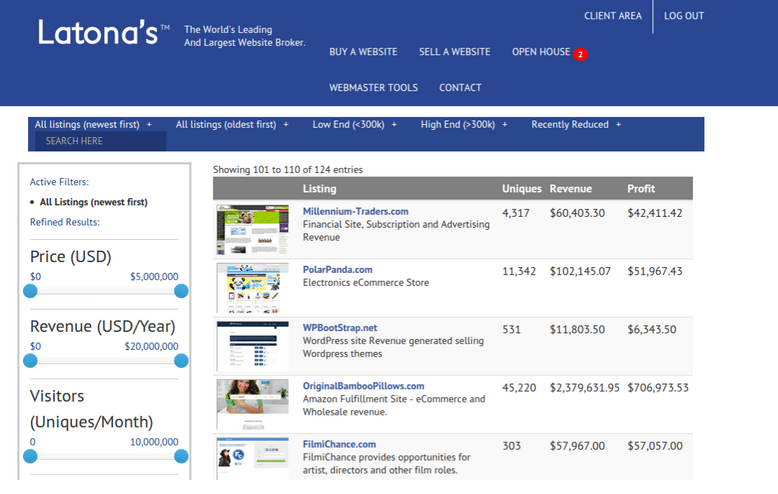
Task: Click uniques value 11,342
Action: click(x=519, y=271)
